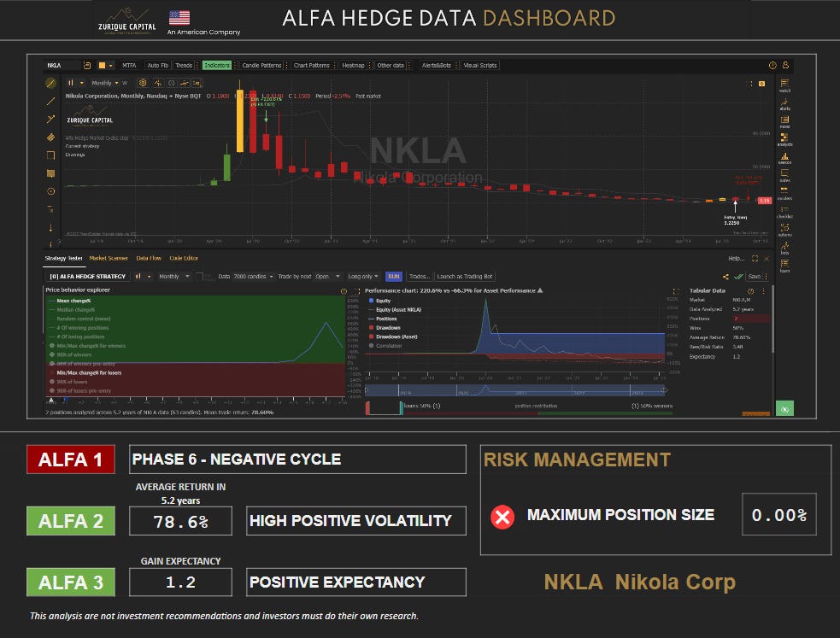
Task: Click the Auto Fib button
Action: (157, 65)
